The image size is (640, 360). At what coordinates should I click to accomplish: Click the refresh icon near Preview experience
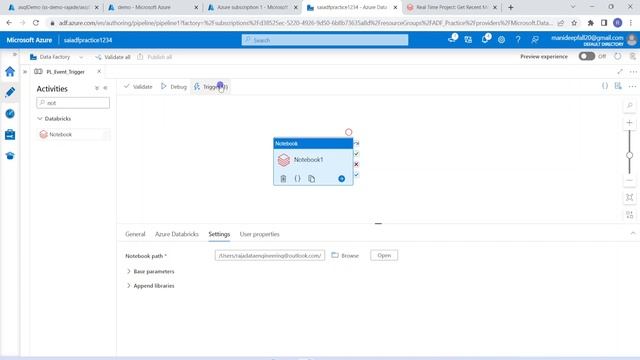618,56
